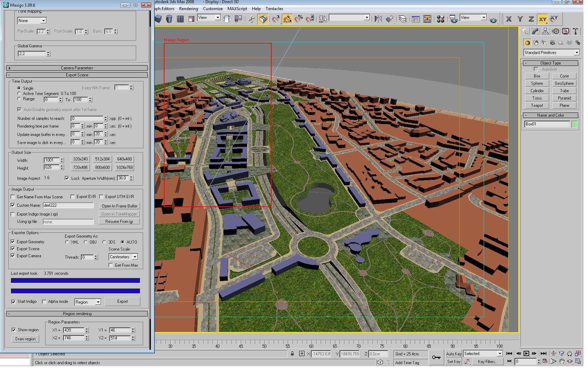Viewport: 588px width, 368px height.
Task: Enable the Export EXR checkbox
Action: click(x=73, y=197)
